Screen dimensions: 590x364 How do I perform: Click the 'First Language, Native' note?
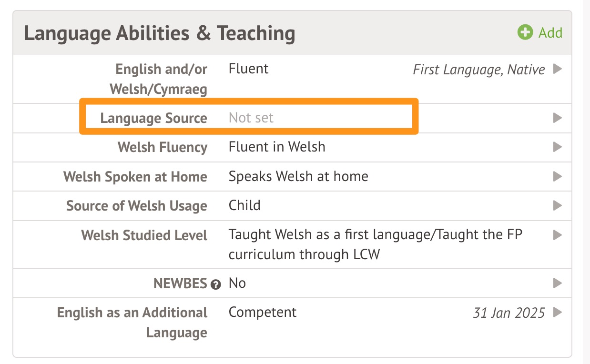(478, 70)
